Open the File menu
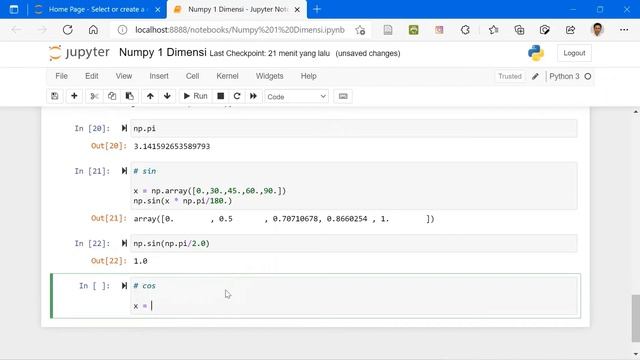 62,76
